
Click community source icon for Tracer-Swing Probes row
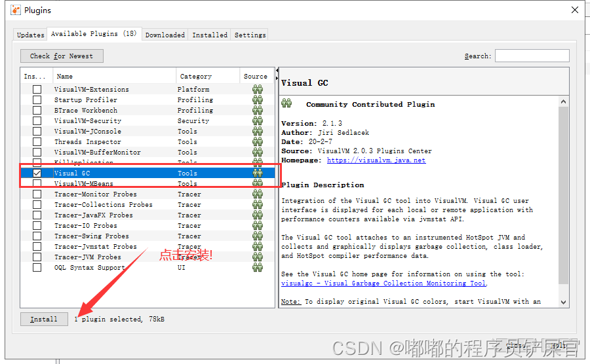pos(258,236)
